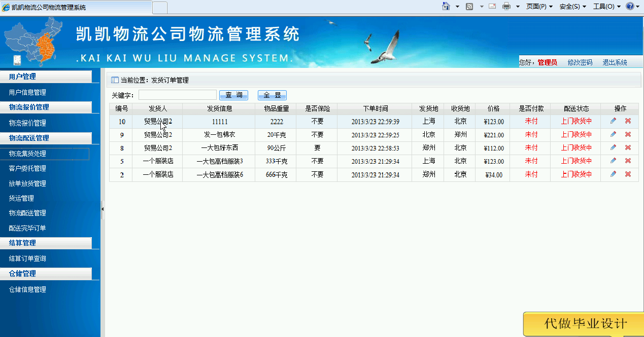Open 放单放货管理 in sidebar
Viewport: 644px width, 337px height.
[x=27, y=183]
